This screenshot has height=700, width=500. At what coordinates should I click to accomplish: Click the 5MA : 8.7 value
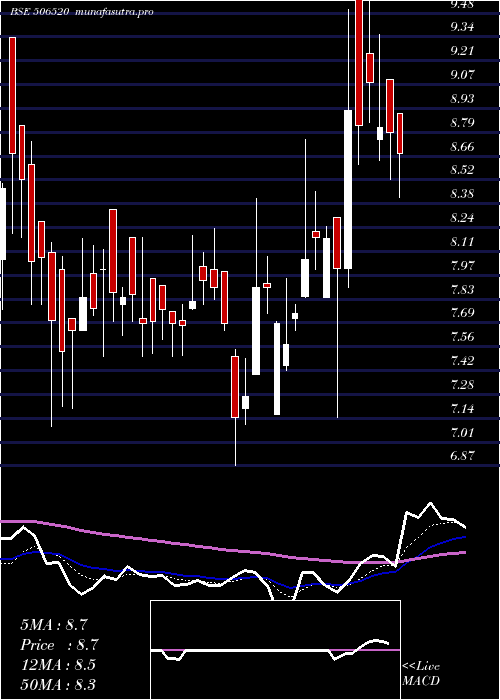(x=54, y=625)
